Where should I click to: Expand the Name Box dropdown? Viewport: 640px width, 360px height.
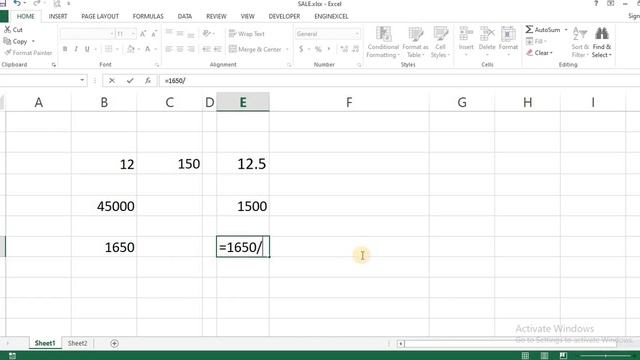pyautogui.click(x=82, y=80)
